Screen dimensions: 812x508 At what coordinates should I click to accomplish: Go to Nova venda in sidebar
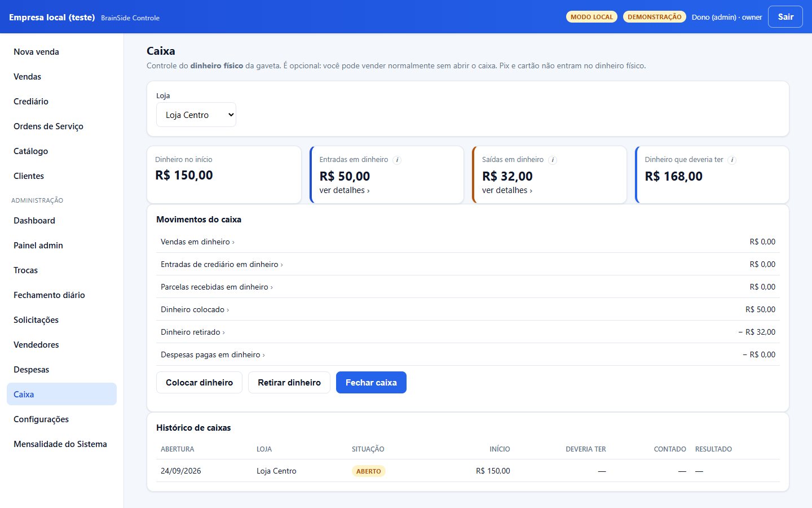point(61,51)
